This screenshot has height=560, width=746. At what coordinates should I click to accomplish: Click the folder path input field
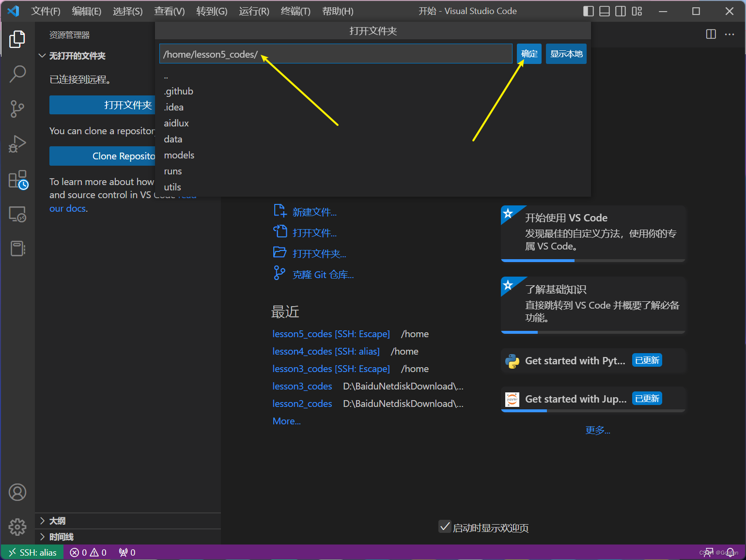[x=336, y=54]
